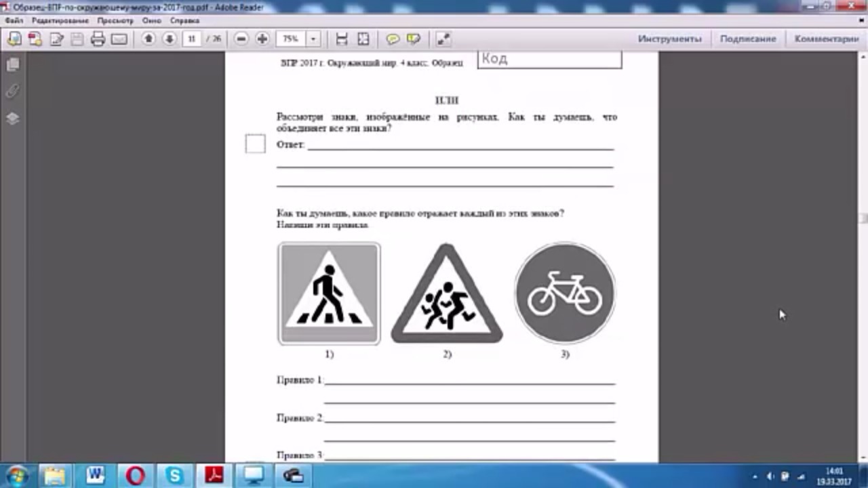Screen dimensions: 868x488
Task: Open the Комментарии pane
Action: (x=827, y=39)
